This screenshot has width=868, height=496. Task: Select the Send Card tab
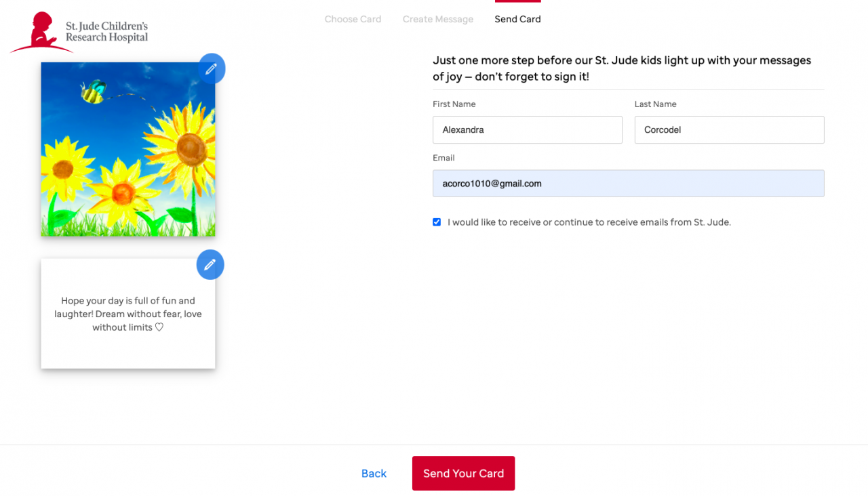[x=517, y=19]
